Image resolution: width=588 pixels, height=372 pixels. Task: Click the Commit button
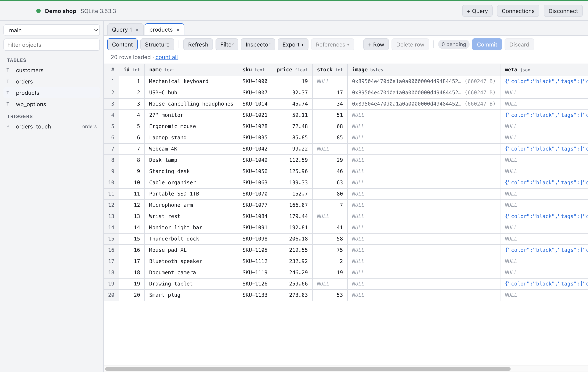(487, 45)
